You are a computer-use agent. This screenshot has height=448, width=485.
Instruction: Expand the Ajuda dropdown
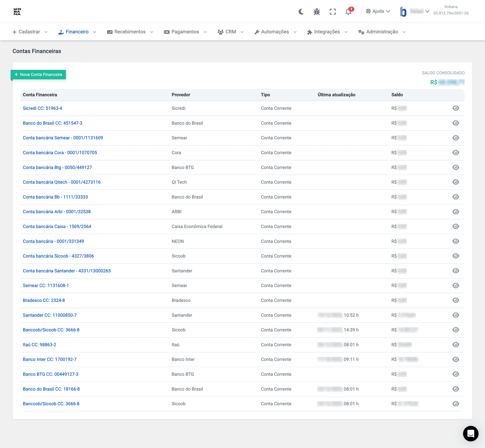coord(378,11)
